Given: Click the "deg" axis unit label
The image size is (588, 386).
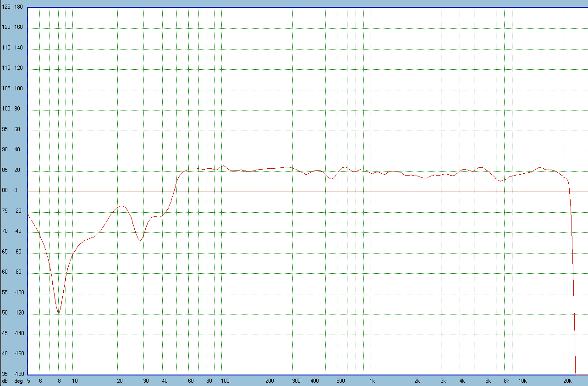Looking at the screenshot, I should click(18, 381).
